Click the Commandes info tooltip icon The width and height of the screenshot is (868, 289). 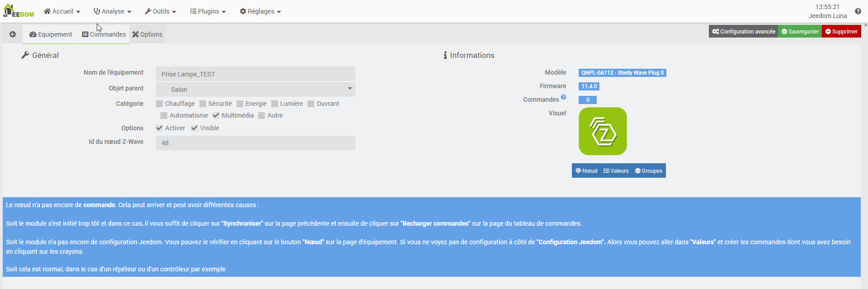click(563, 97)
